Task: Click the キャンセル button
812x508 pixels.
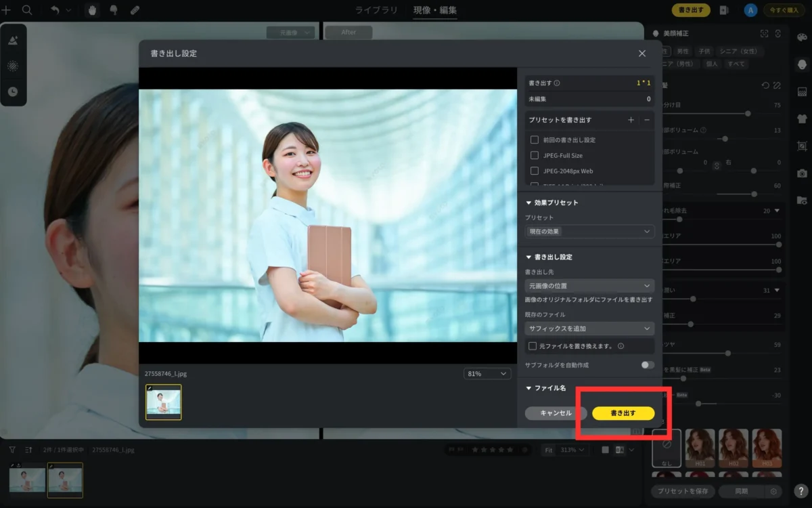Action: (x=556, y=413)
